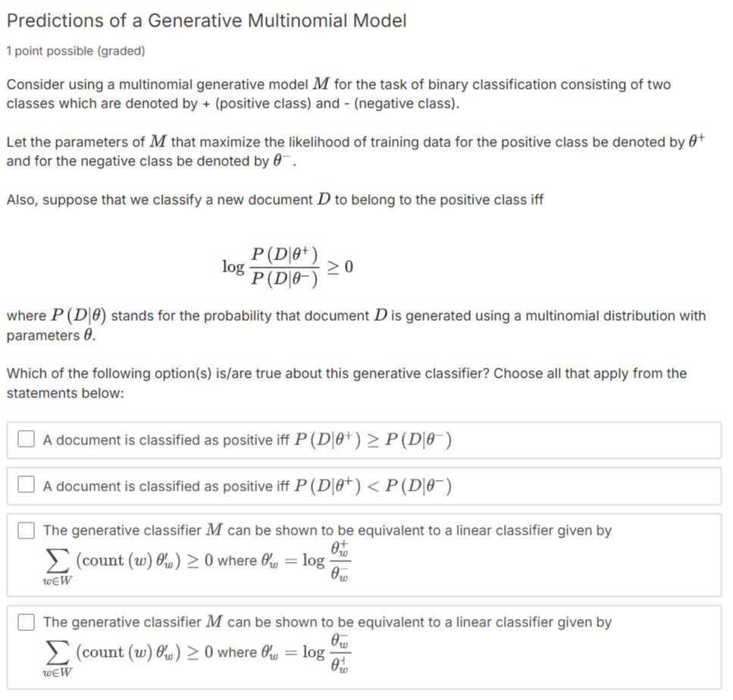
Task: Click the centered log-likelihood ratio formula
Action: [x=287, y=266]
